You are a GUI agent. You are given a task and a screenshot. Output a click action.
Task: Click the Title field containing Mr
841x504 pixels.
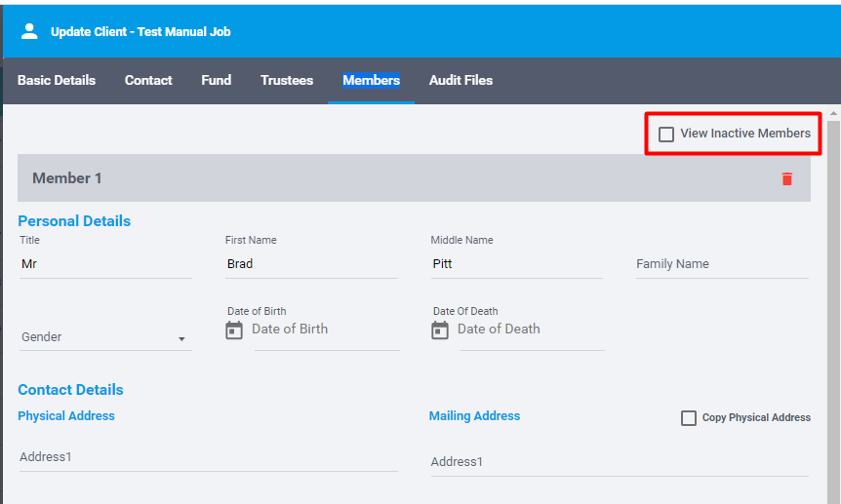click(104, 264)
